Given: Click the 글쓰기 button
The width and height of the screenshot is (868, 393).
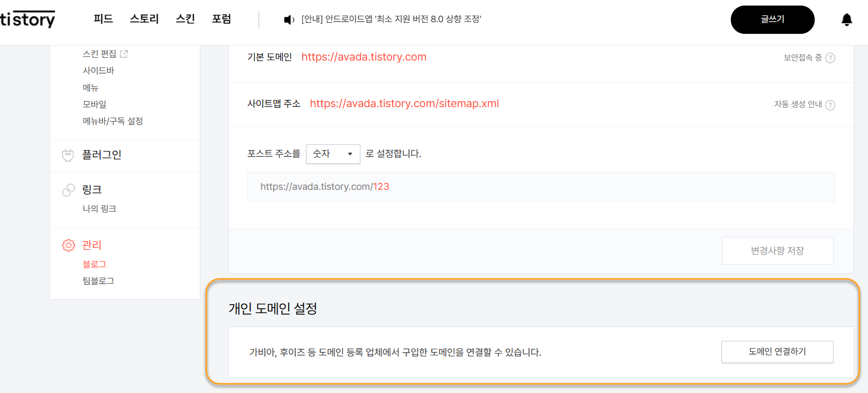Looking at the screenshot, I should [x=772, y=19].
